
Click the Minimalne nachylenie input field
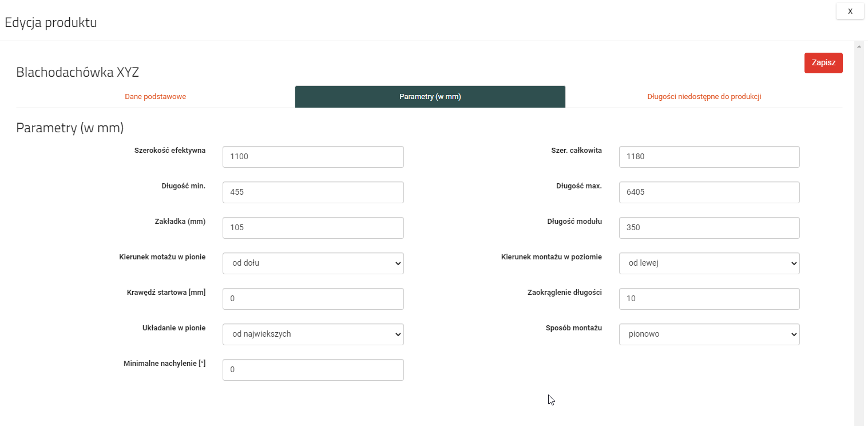coord(313,370)
